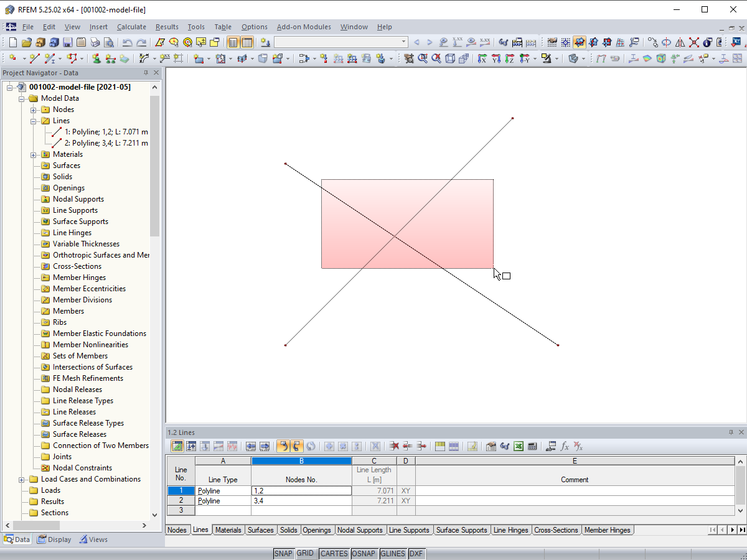Set the view in X direction
Image resolution: width=747 pixels, height=560 pixels.
coord(483,57)
